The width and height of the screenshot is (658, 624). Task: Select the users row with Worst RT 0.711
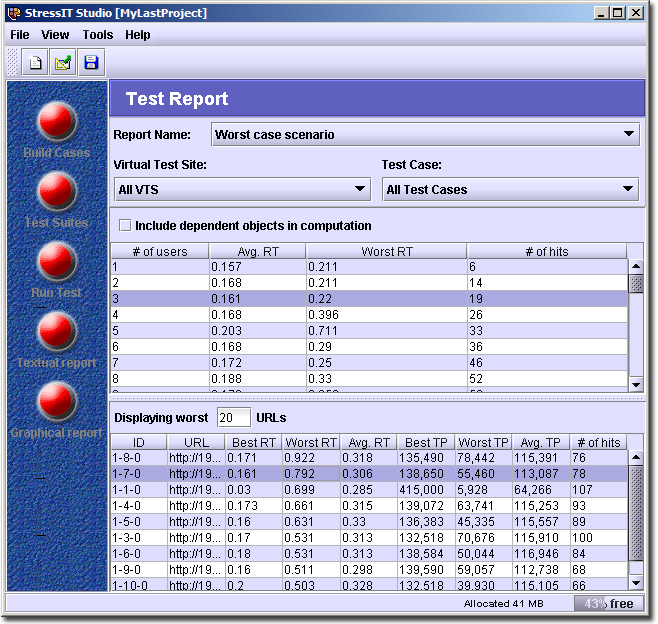[x=369, y=331]
